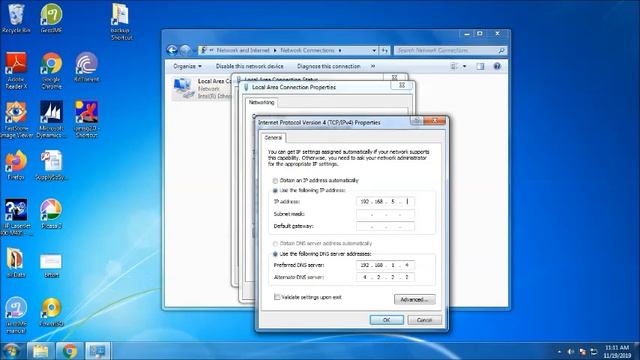Expand the Network Connections breadcrumb arrow
This screenshot has width=640, height=360.
pyautogui.click(x=340, y=50)
